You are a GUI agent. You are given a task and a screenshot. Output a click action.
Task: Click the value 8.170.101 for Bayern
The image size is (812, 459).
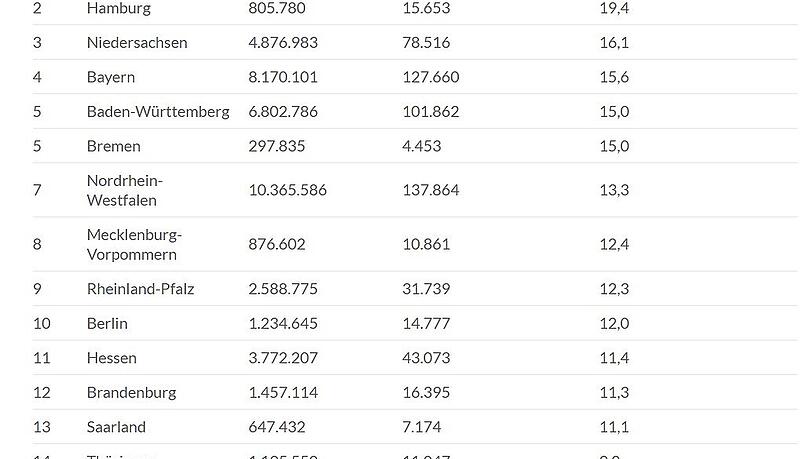click(283, 77)
